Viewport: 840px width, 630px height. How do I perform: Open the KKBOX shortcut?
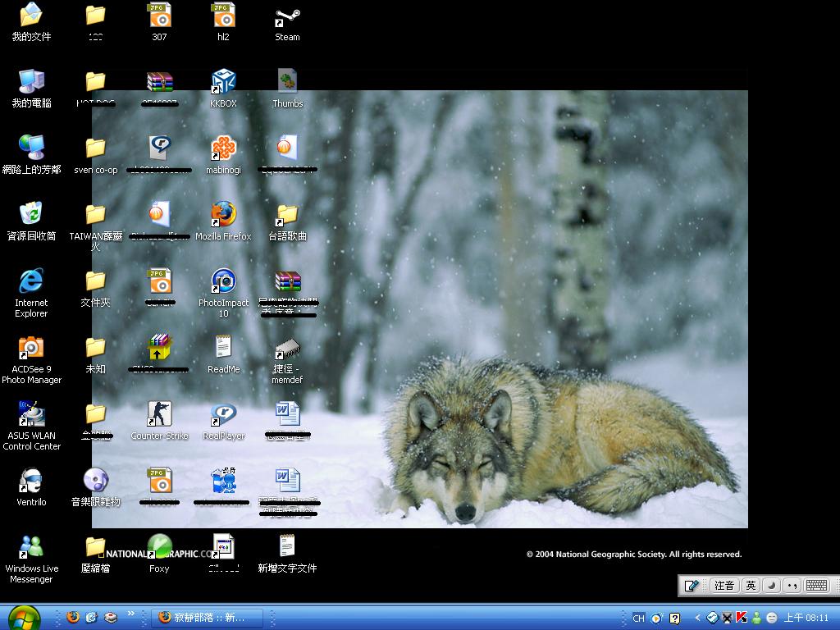(223, 89)
